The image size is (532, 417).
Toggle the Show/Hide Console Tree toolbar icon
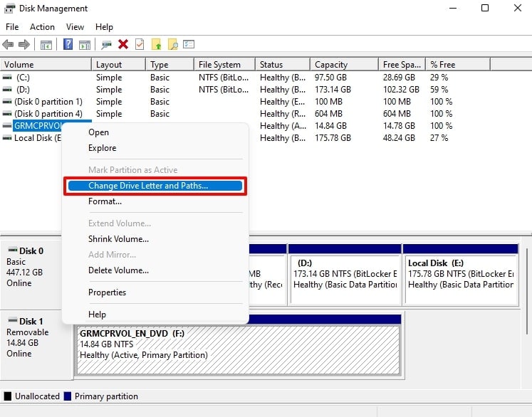(46, 44)
